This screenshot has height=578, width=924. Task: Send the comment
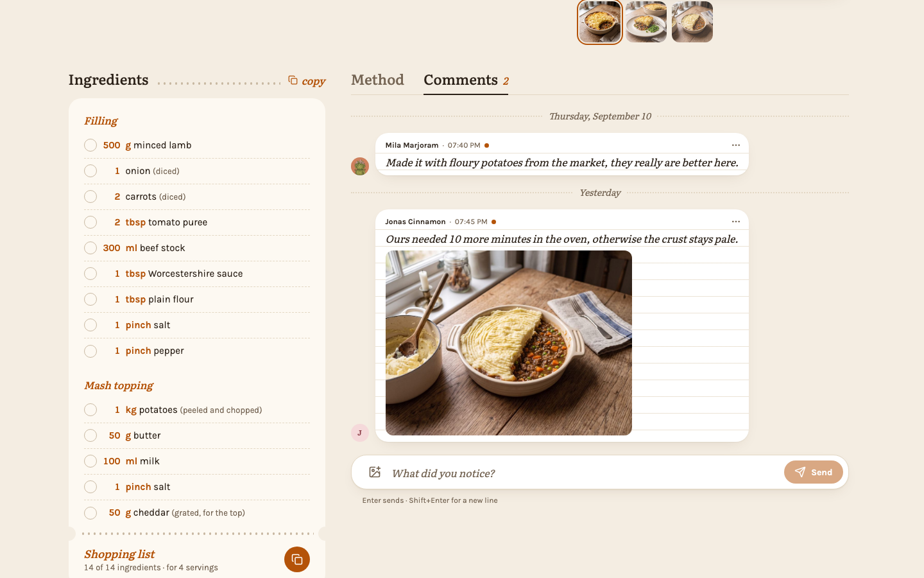tap(813, 472)
